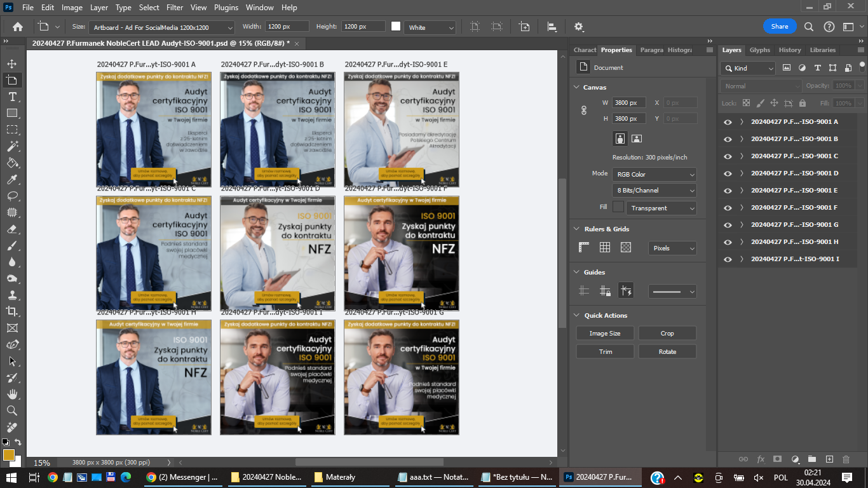Open the artboard Size preset dropdown
This screenshot has width=868, height=488.
[x=161, y=27]
